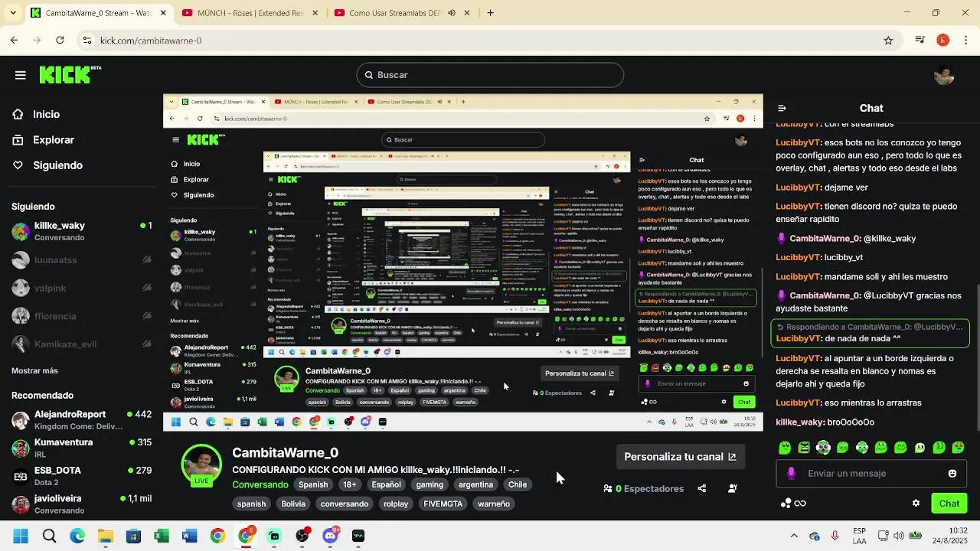Open offline channel luunaatss
The width and height of the screenshot is (980, 551).
pyautogui.click(x=80, y=260)
